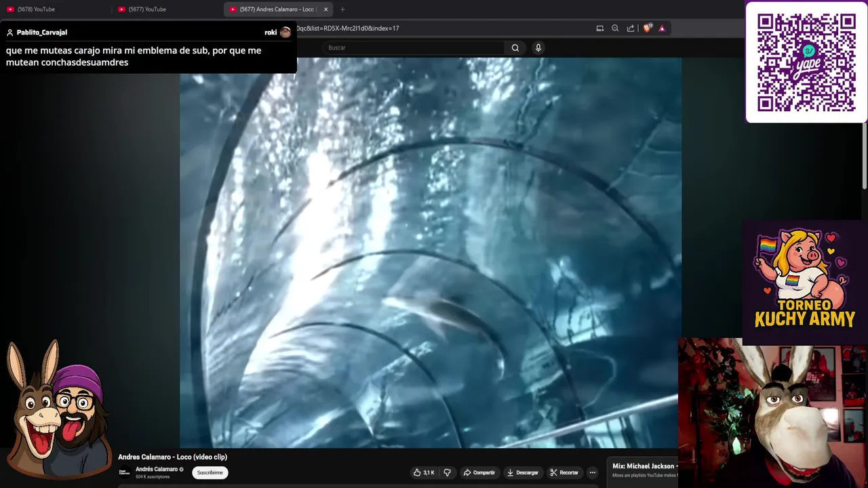Open the Andrés Calamaro channel name link
This screenshot has height=488, width=868.
tap(157, 469)
